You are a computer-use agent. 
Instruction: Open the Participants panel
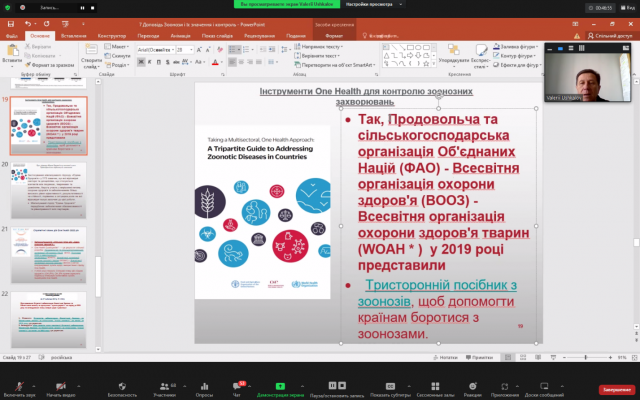(x=165, y=384)
